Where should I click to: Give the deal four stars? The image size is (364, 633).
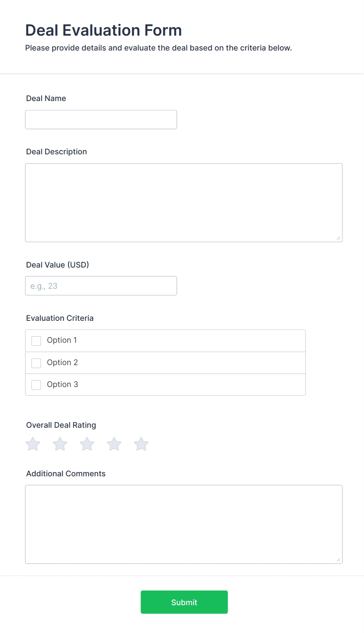[x=114, y=444]
